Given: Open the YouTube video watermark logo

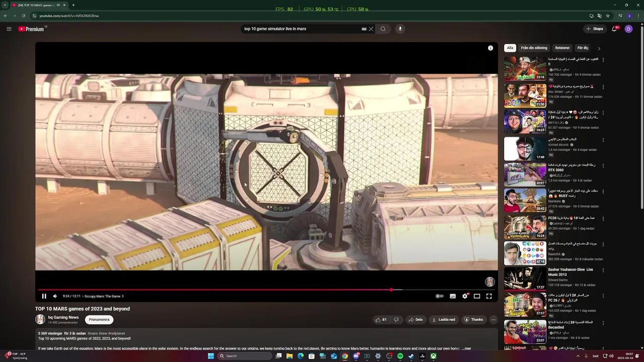Looking at the screenshot, I should 490,282.
